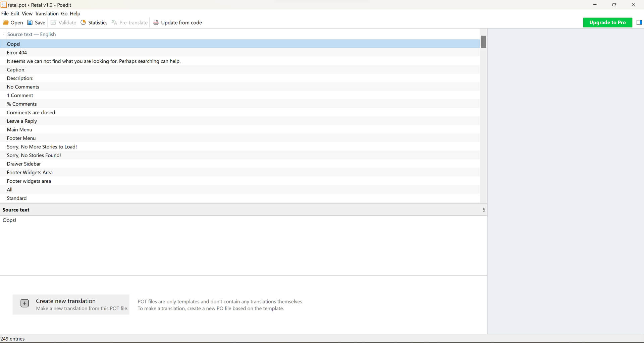Click the Statistics toolbar label
This screenshot has height=343, width=644.
click(98, 22)
